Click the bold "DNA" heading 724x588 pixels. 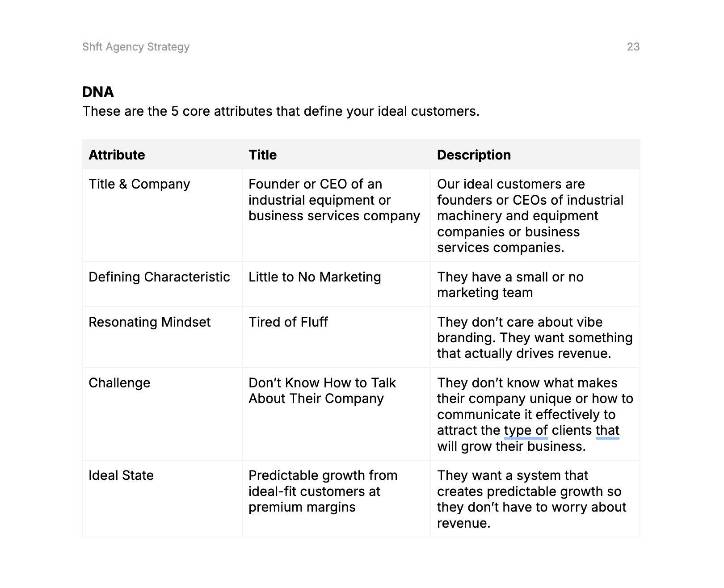[98, 92]
